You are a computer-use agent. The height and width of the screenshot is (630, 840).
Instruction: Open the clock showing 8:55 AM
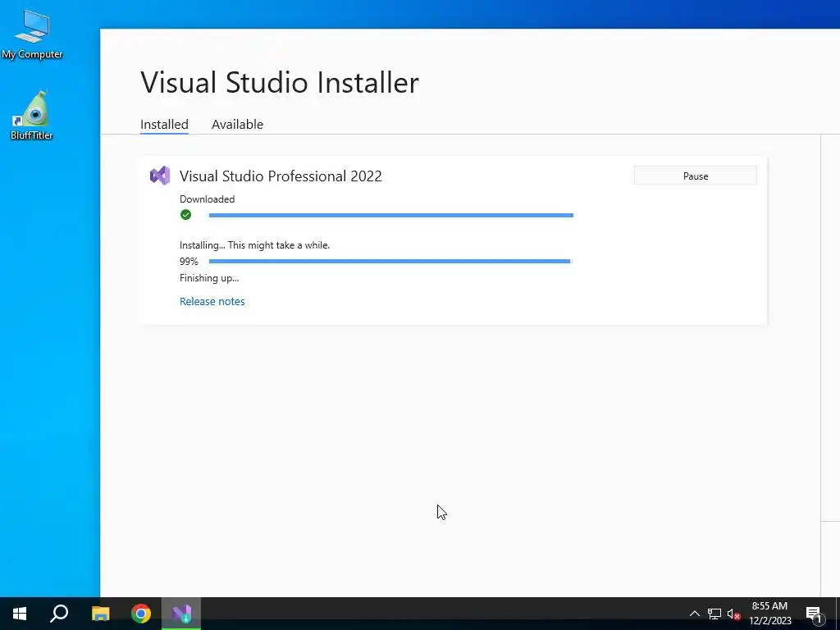coord(769,614)
